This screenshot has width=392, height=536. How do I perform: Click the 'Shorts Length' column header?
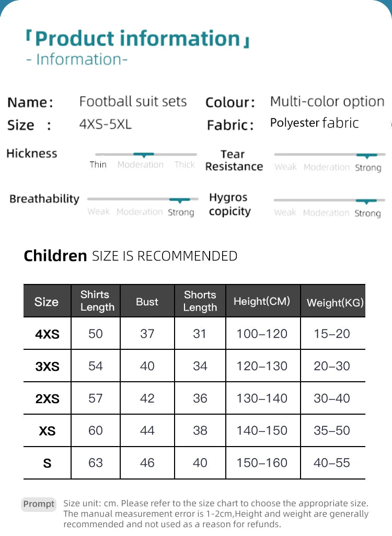pyautogui.click(x=200, y=301)
